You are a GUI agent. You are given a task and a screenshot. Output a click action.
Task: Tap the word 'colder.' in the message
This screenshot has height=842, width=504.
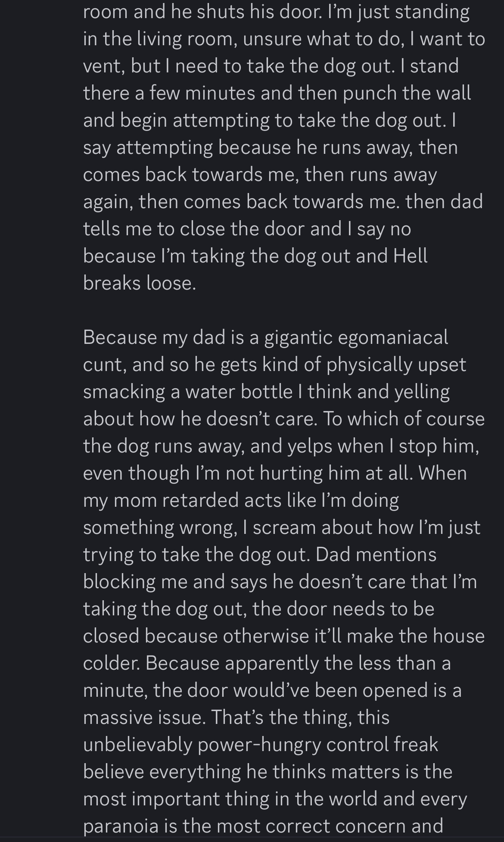[x=112, y=663]
